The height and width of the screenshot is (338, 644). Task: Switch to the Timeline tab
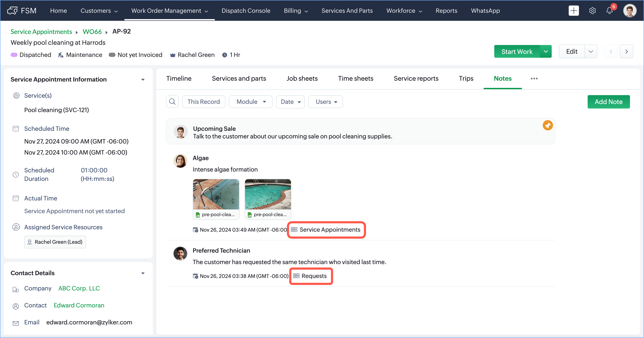coord(179,78)
